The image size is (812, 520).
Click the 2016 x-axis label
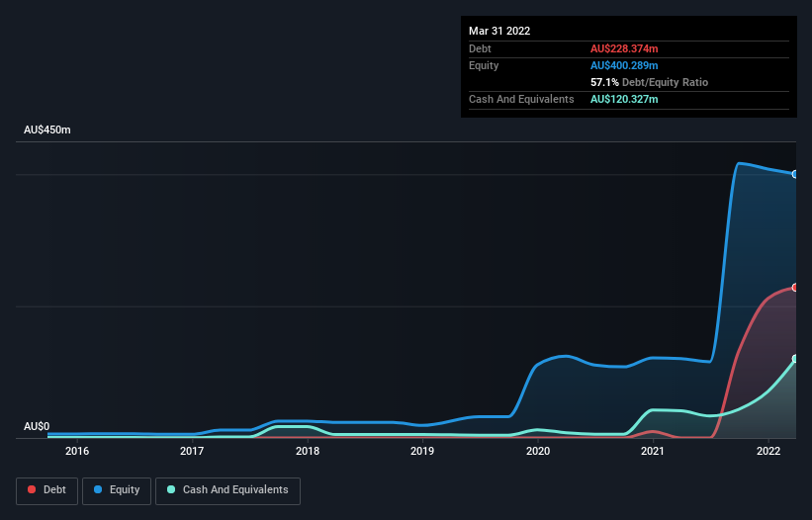click(x=77, y=451)
